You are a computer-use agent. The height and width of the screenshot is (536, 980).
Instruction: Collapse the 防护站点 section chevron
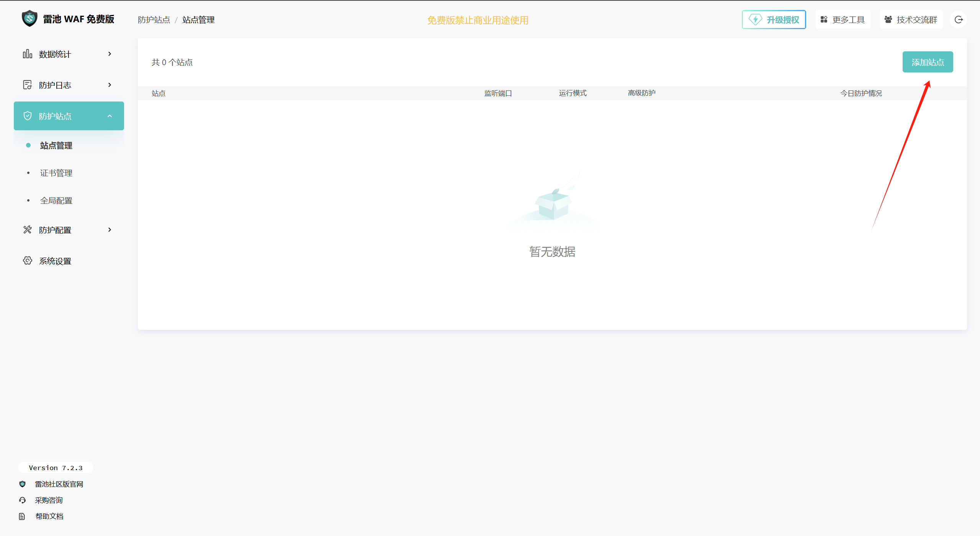pyautogui.click(x=110, y=116)
